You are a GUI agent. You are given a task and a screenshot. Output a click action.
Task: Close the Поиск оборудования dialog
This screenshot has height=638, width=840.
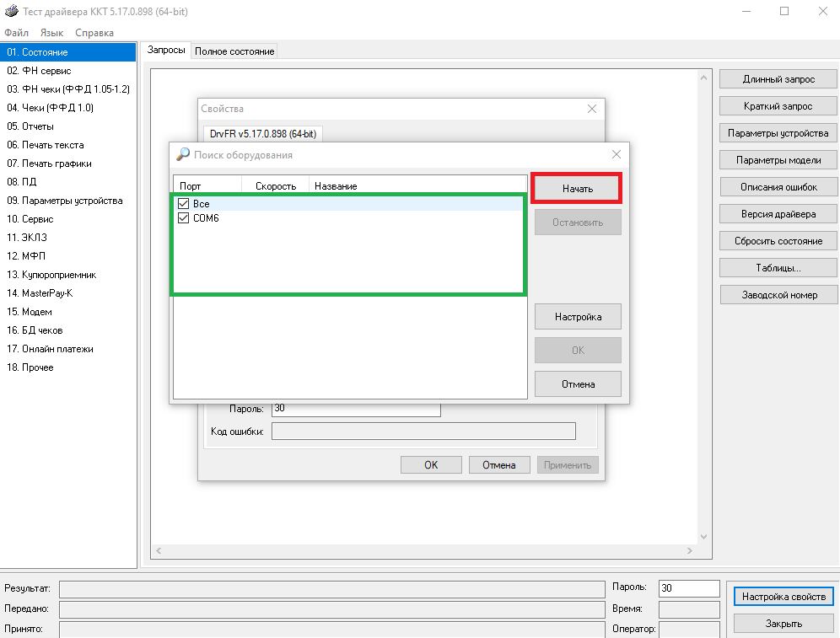[617, 154]
